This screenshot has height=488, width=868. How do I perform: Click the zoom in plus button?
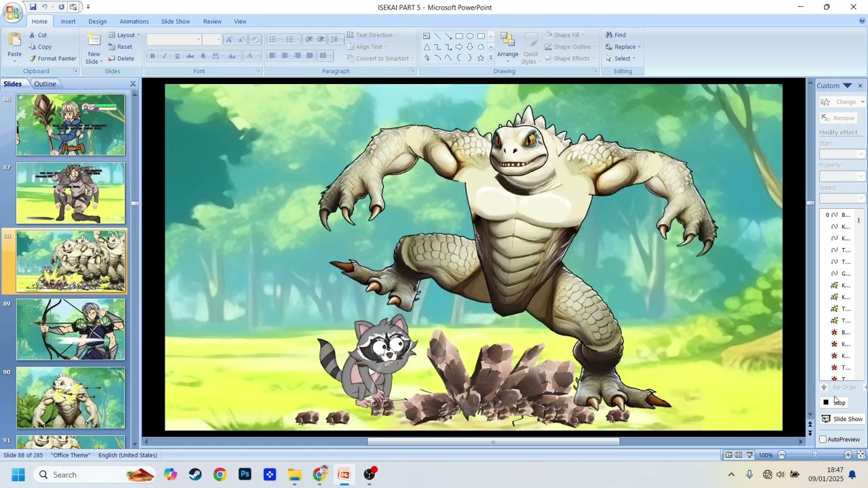(848, 455)
